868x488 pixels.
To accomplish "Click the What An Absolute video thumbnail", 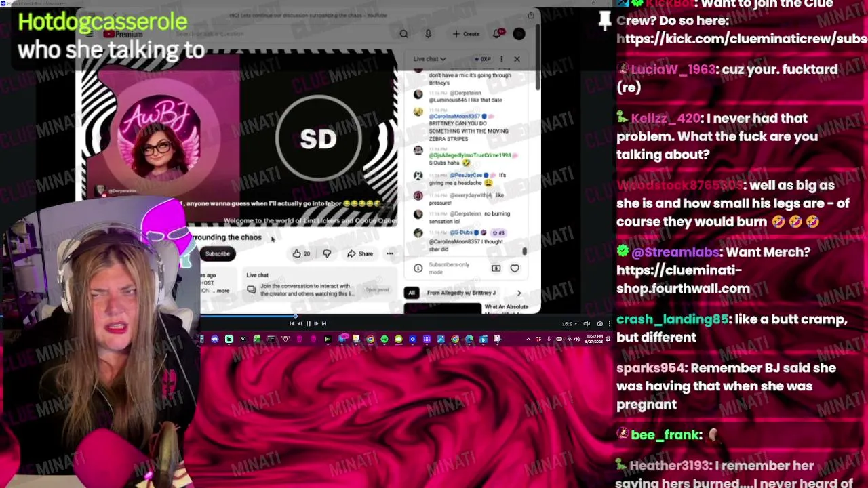I will pos(442,308).
